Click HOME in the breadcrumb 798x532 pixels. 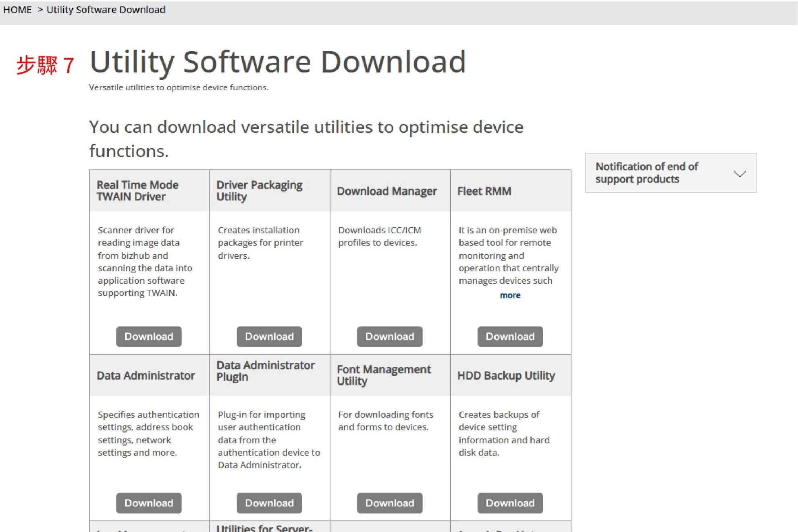pos(17,10)
